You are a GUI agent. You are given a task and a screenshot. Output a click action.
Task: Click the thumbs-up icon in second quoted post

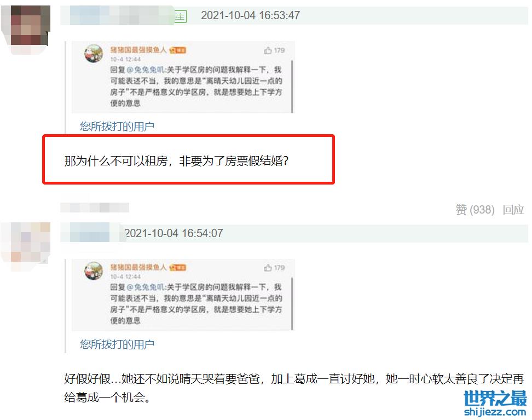(268, 268)
